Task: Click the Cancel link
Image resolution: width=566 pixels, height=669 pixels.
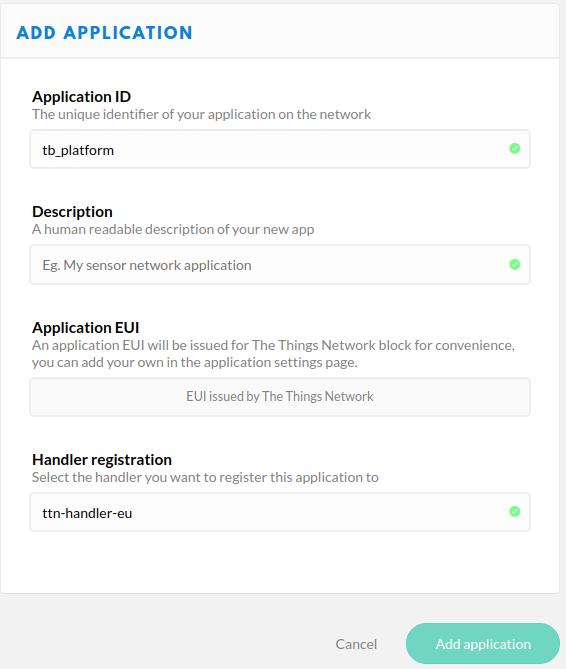Action: [356, 644]
